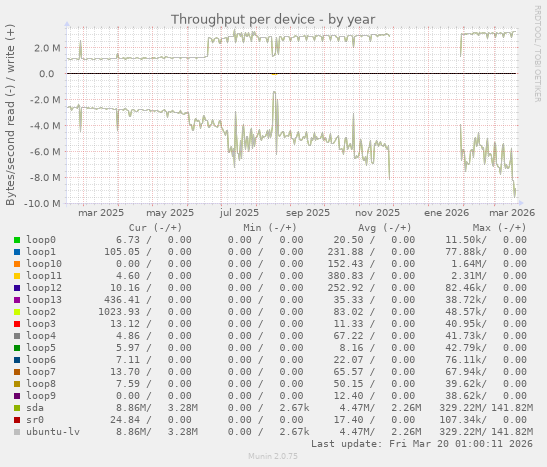Click the 'nov 2025' x-axis label

377,213
